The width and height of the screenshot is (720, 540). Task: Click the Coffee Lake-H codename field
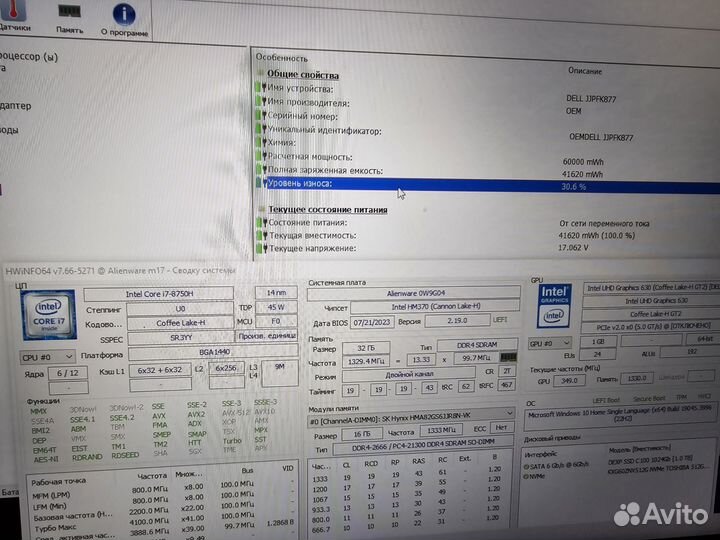click(180, 323)
